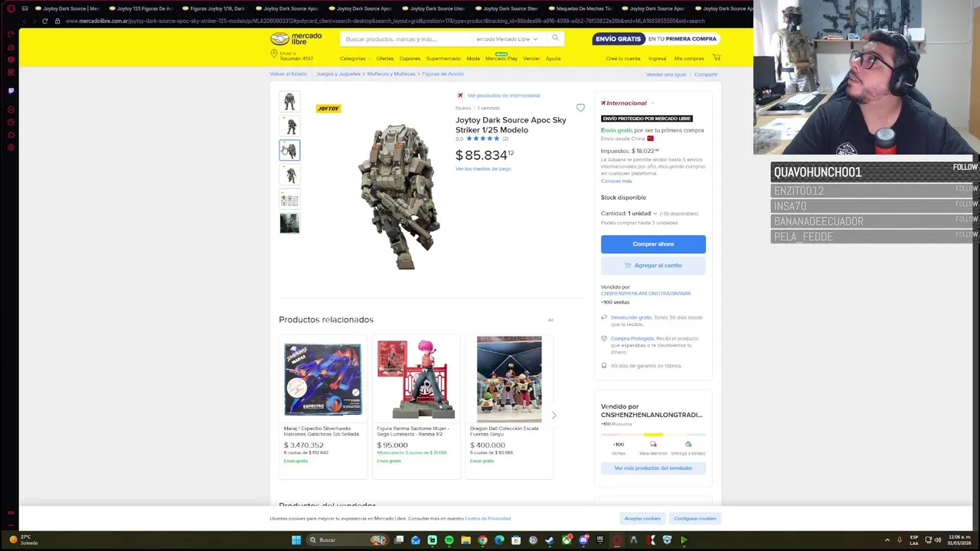This screenshot has width=980, height=551.
Task: Click the search magnifier icon
Action: pyautogui.click(x=555, y=38)
